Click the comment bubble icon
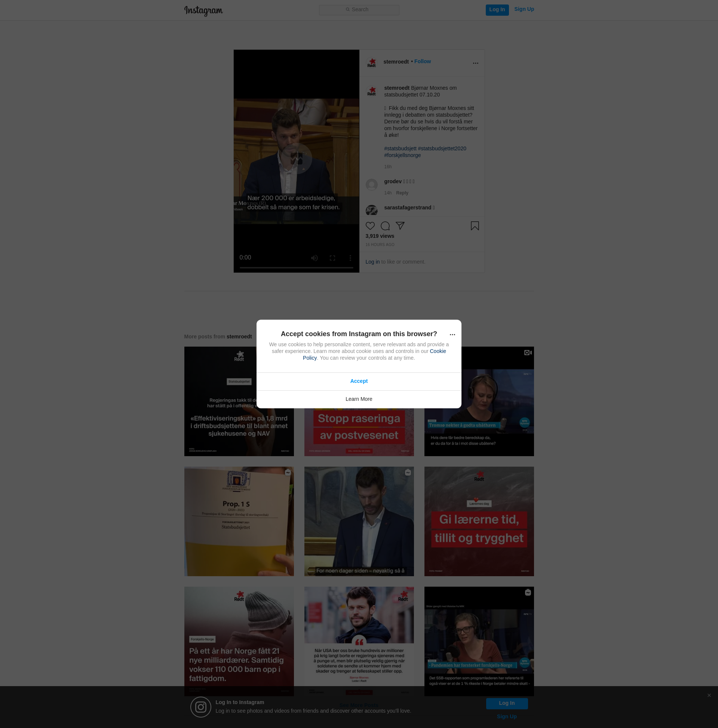Viewport: 718px width, 728px height. (x=385, y=226)
